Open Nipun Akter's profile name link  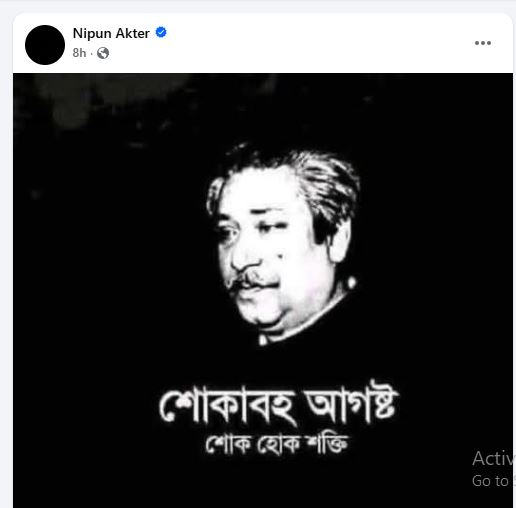(111, 33)
